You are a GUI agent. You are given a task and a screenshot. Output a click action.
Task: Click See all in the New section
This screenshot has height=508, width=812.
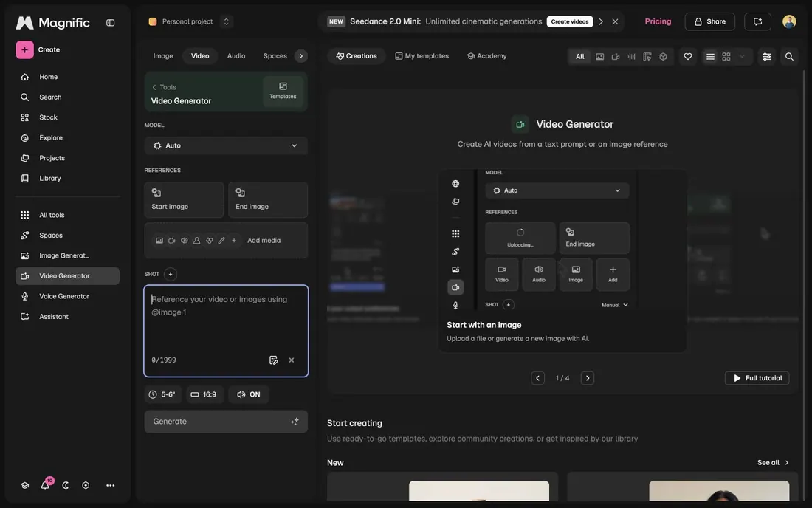(773, 463)
